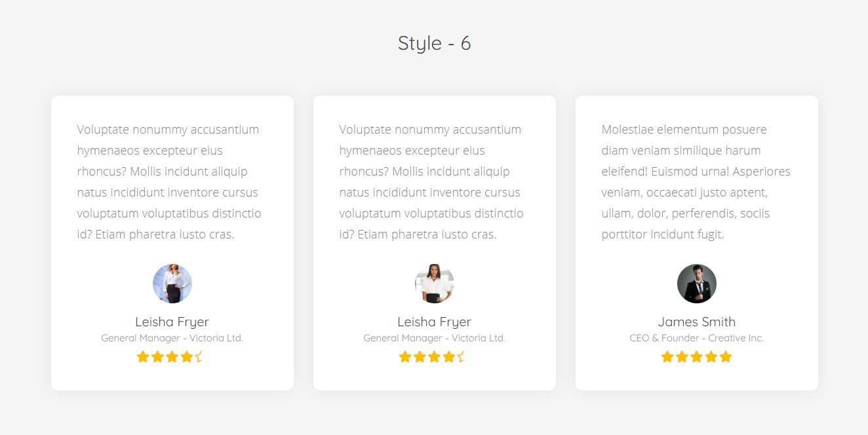This screenshot has width=868, height=435.
Task: Click the first star in the left card's rating
Action: point(143,357)
